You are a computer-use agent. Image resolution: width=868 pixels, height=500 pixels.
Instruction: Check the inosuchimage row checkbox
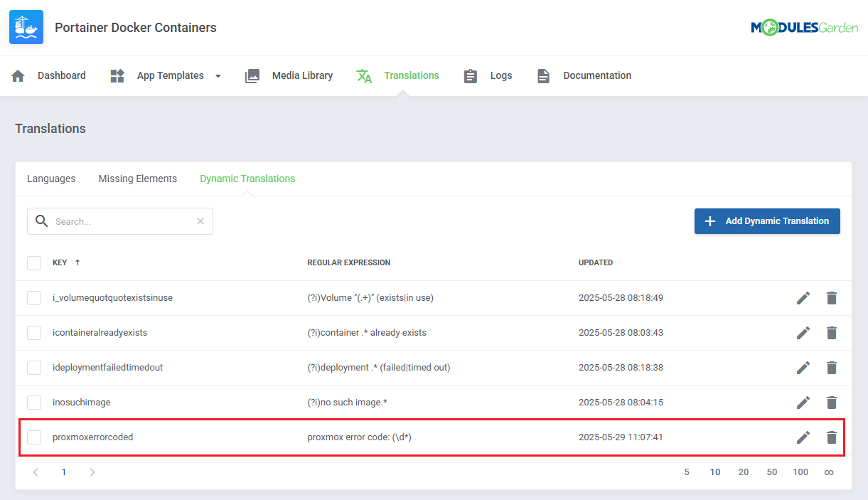34,403
